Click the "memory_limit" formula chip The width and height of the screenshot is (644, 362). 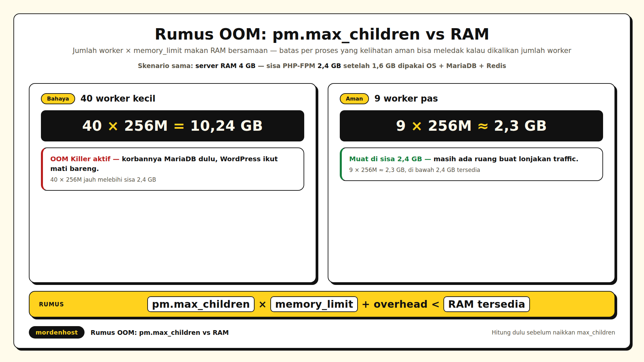coord(314,304)
